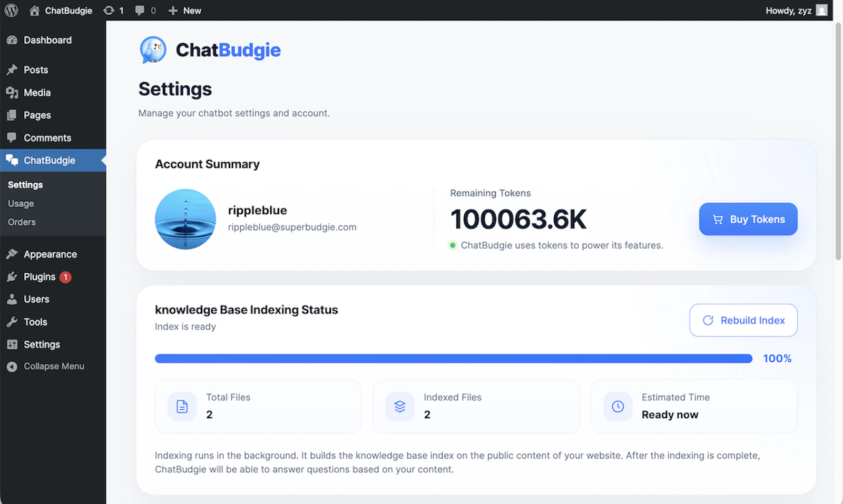Image resolution: width=843 pixels, height=504 pixels.
Task: Click the Account Summary heading
Action: click(207, 164)
